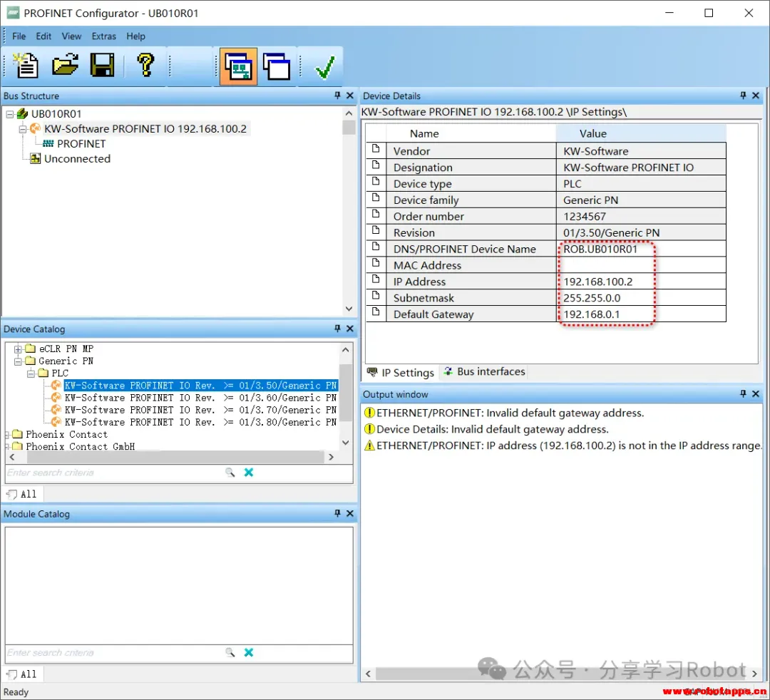Click the DNS/PROFINET Device Name value ROB.UB010R01
Image resolution: width=770 pixels, height=700 pixels.
point(641,249)
